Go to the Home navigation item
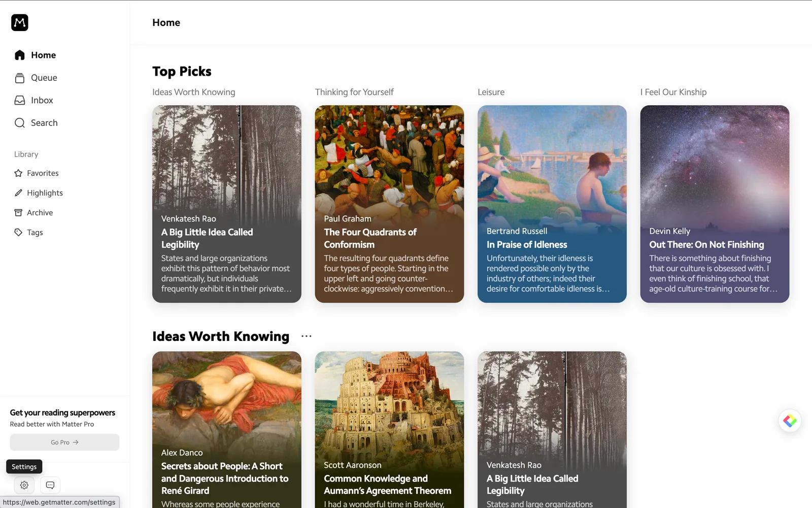Image resolution: width=812 pixels, height=508 pixels. point(36,55)
